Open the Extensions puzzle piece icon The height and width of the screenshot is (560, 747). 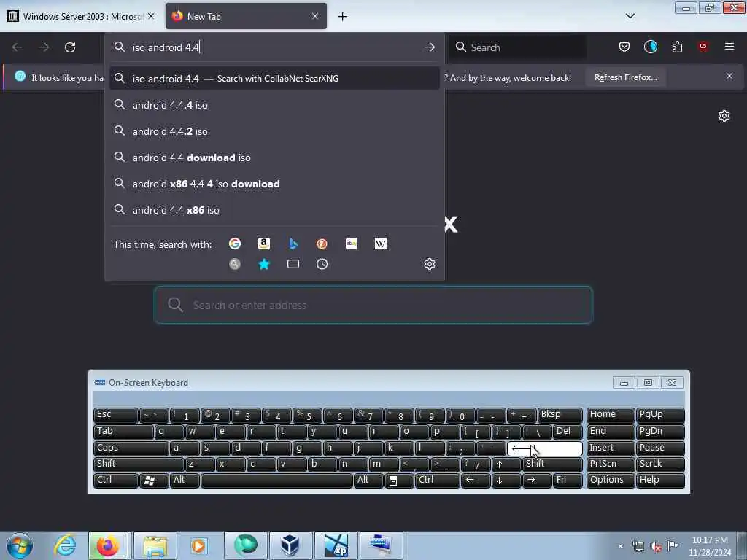pos(677,47)
